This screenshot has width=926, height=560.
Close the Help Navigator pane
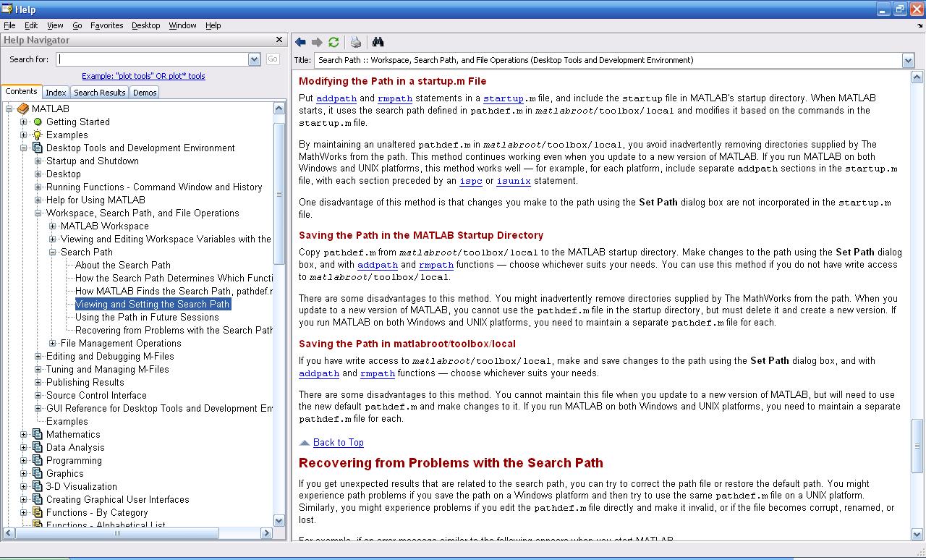[279, 40]
